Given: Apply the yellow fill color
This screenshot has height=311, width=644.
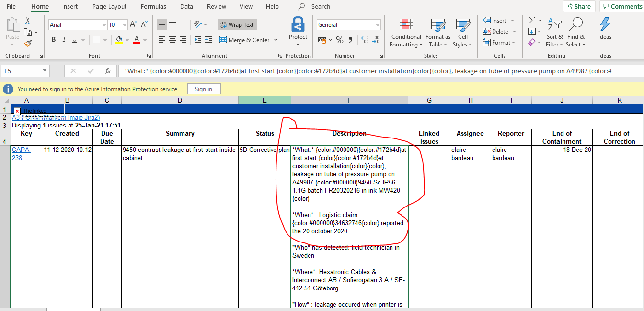Looking at the screenshot, I should 118,40.
